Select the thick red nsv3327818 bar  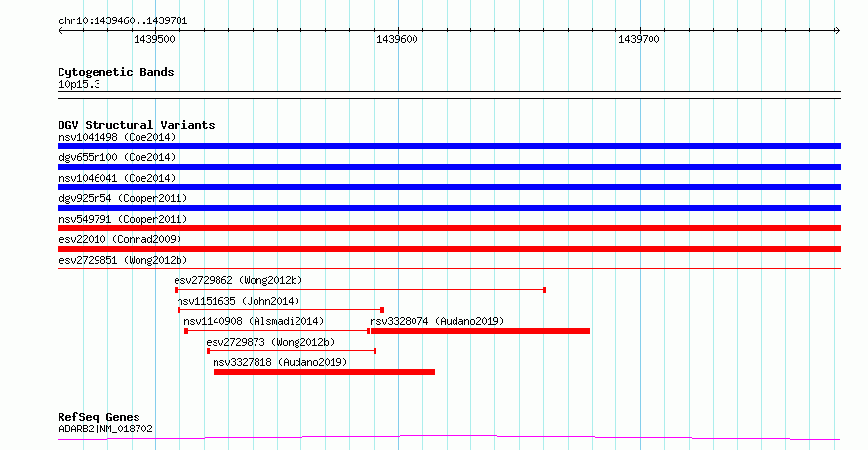click(x=324, y=372)
